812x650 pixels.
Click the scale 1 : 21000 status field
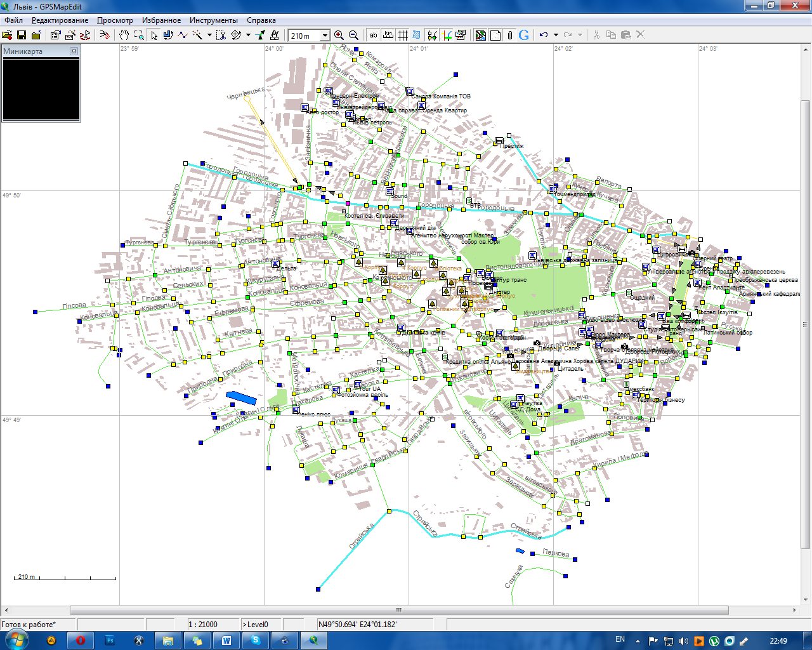213,625
